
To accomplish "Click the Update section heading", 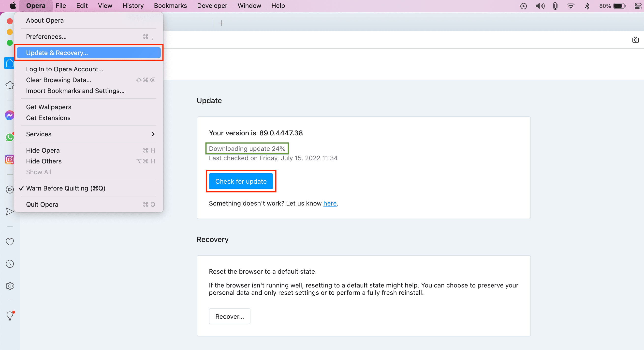I will click(209, 100).
